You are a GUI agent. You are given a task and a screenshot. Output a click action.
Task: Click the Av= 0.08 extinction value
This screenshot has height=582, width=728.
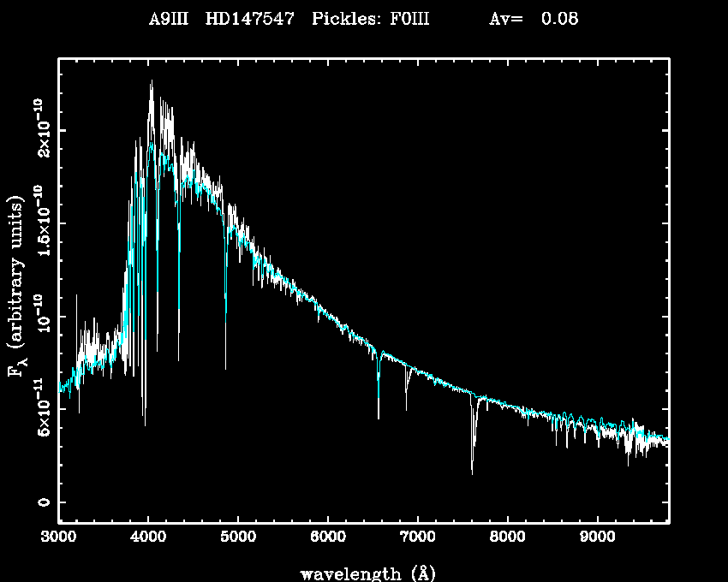pos(534,19)
